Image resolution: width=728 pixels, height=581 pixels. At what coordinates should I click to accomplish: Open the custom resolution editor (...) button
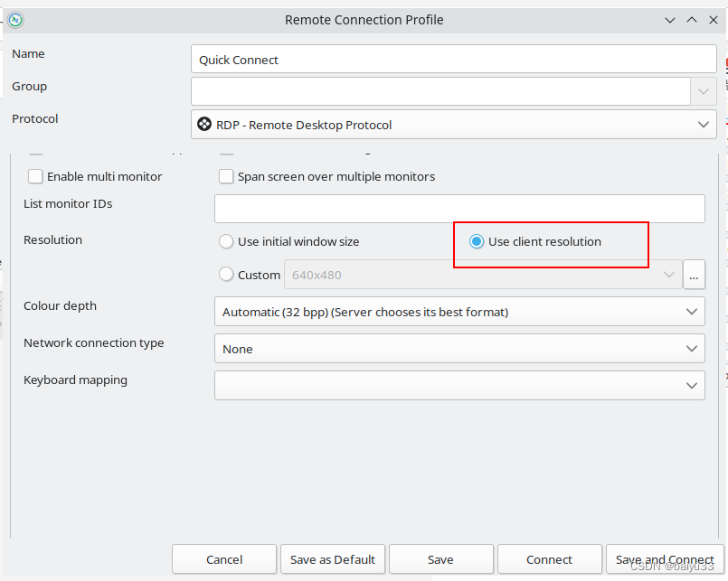pos(694,275)
